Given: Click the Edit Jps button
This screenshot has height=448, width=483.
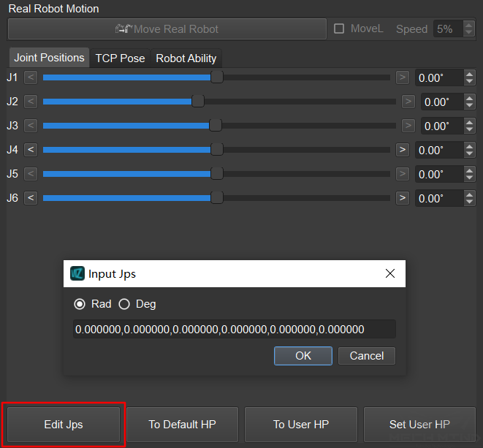Looking at the screenshot, I should 64,425.
